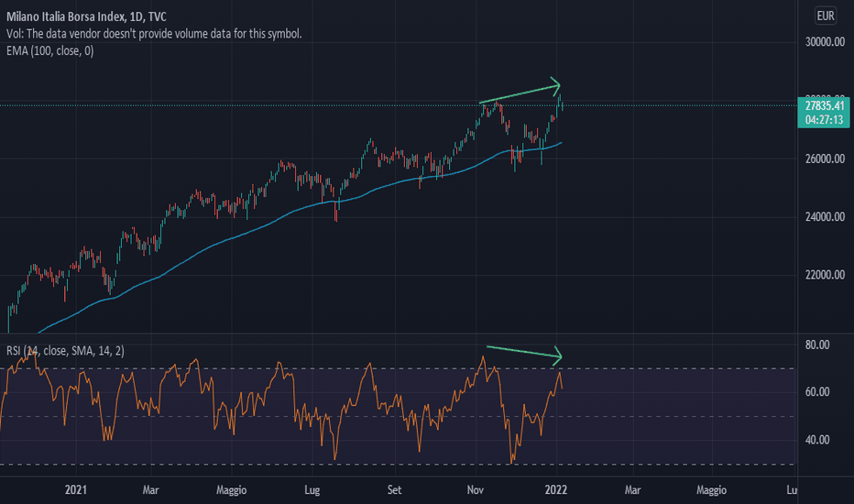Select the RSI indicator legend label

tap(65, 351)
